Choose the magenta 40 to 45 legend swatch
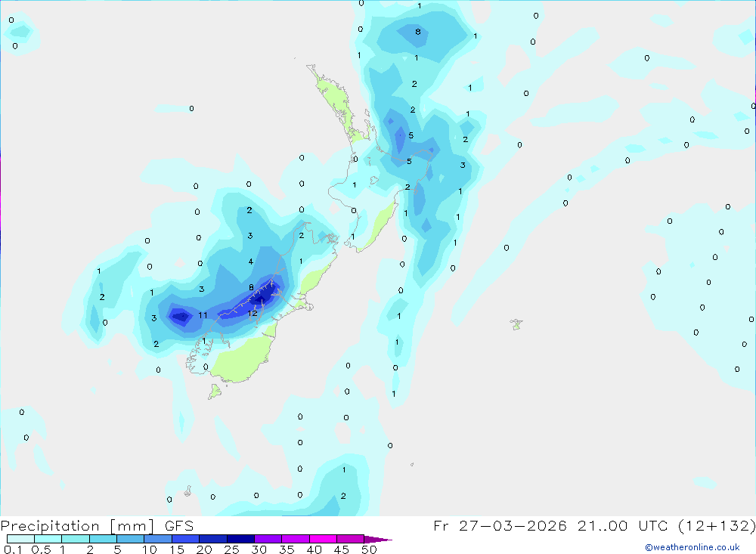756x554 pixels. coord(323,539)
